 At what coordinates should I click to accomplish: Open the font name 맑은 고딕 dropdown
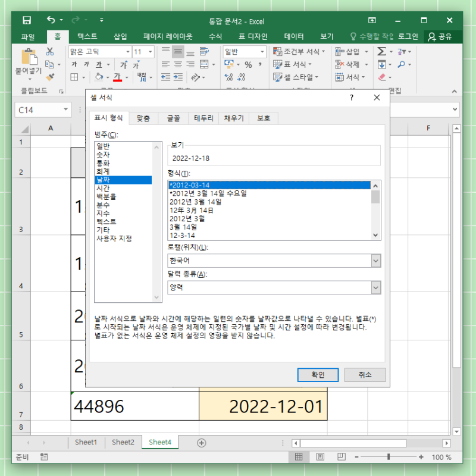[128, 52]
